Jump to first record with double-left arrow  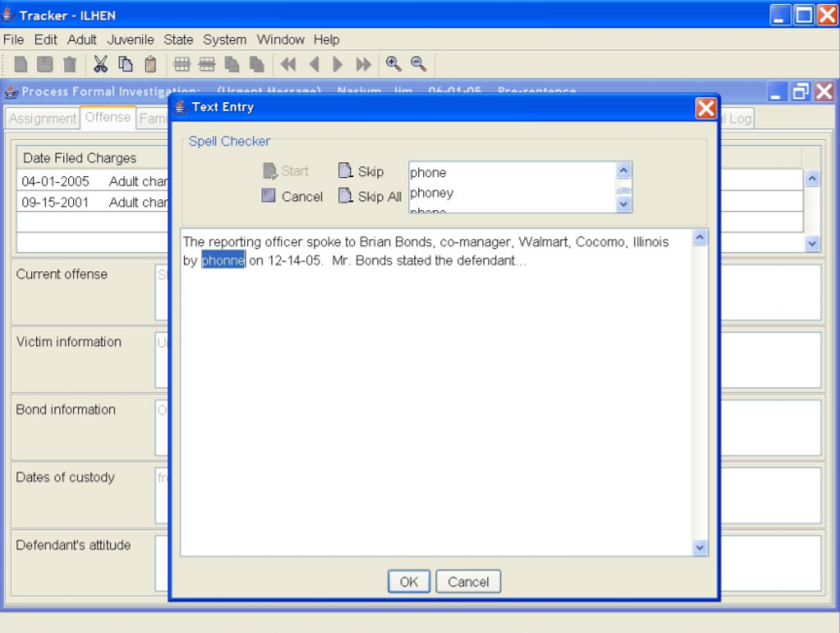(x=288, y=64)
